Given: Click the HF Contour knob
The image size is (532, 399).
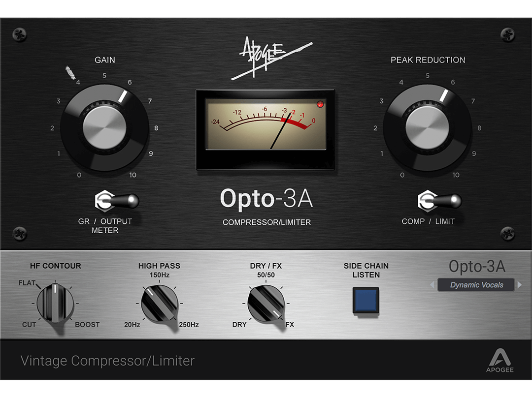Looking at the screenshot, I should tap(55, 303).
